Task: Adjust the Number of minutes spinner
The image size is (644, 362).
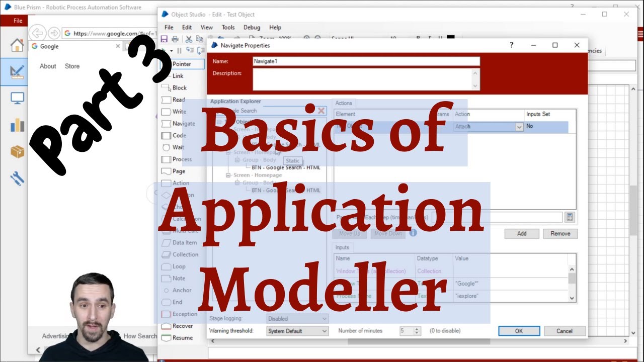Action: click(x=417, y=331)
